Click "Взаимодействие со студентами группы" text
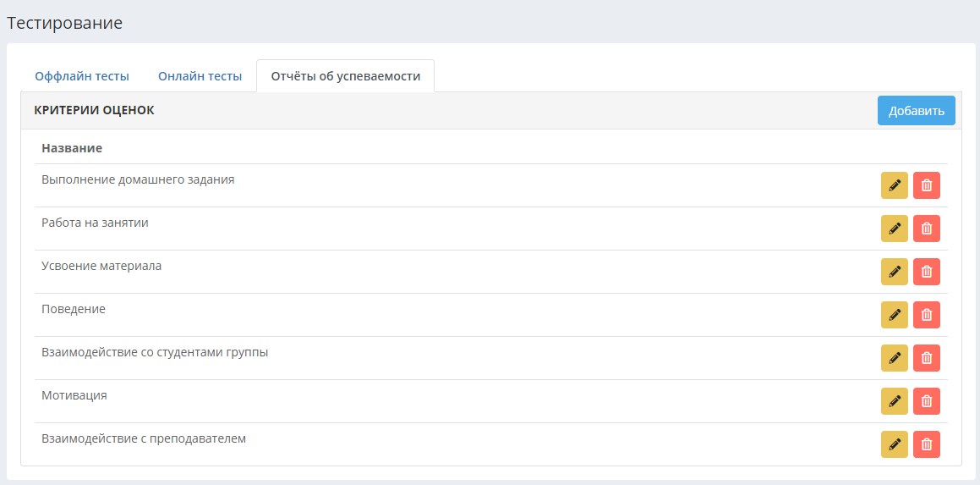This screenshot has height=485, width=980. 155,352
